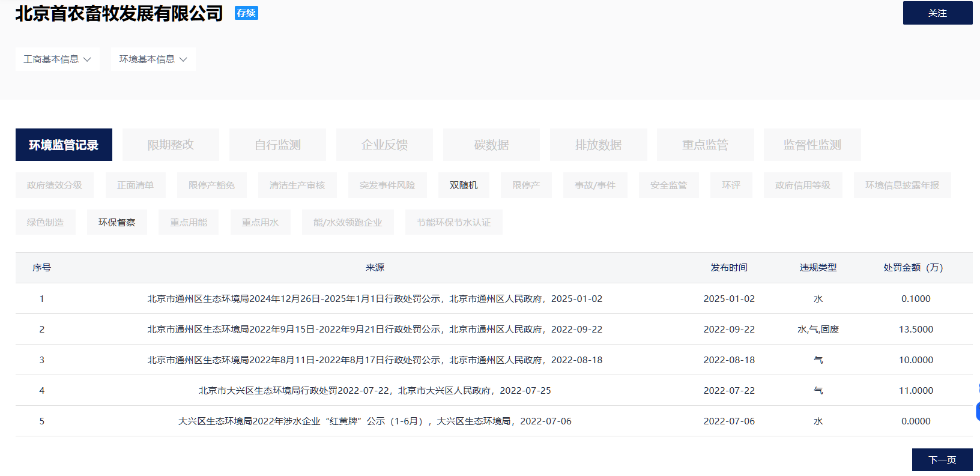The width and height of the screenshot is (980, 476).
Task: Click the date cell 2022-07-06
Action: click(x=729, y=421)
